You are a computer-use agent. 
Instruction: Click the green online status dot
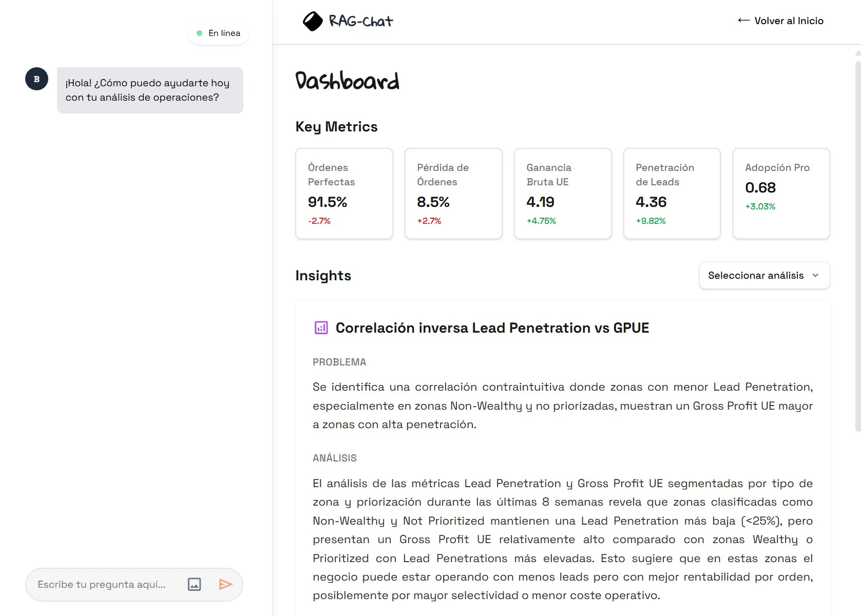point(200,33)
